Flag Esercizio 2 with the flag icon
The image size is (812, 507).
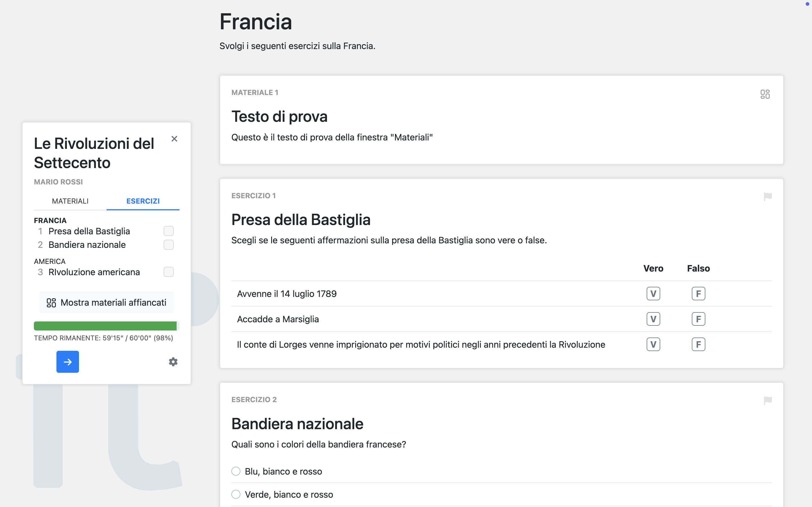click(767, 400)
